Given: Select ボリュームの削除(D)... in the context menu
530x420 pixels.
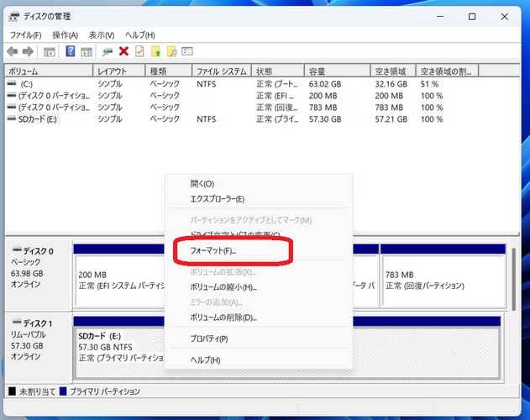Looking at the screenshot, I should pyautogui.click(x=259, y=318).
